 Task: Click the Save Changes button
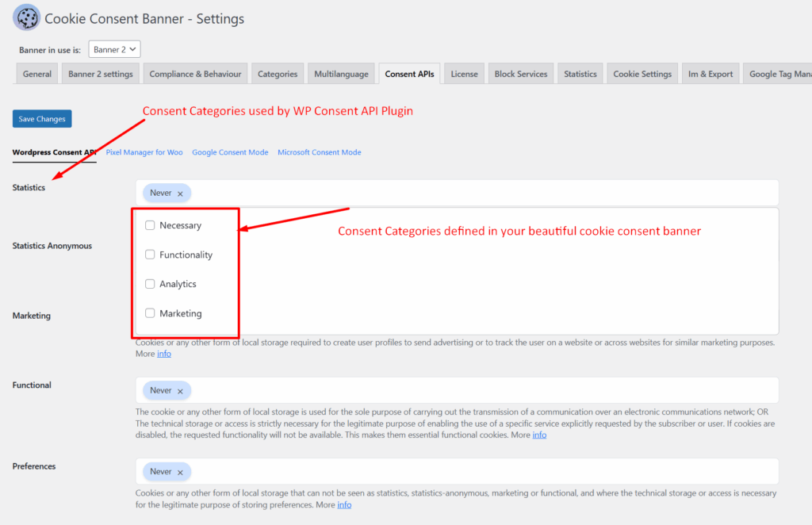[x=42, y=119]
